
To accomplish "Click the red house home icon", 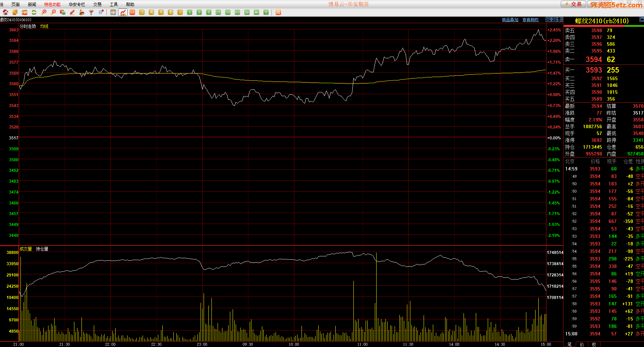I will point(5,12).
